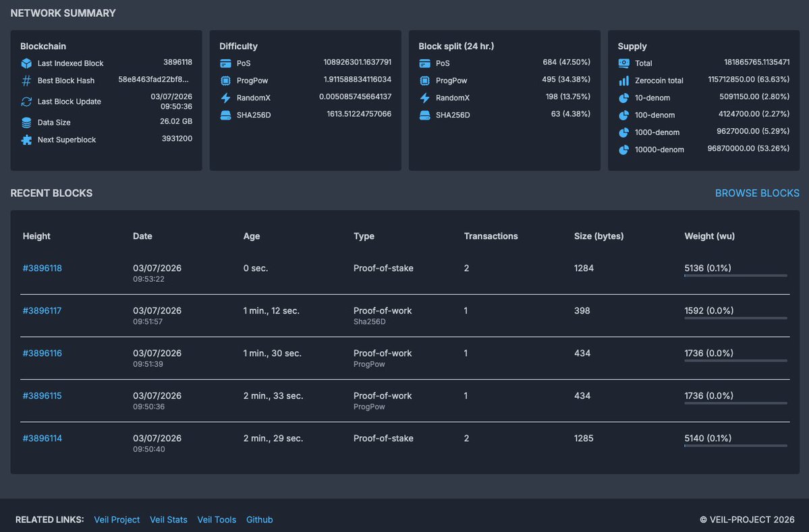Click the Next Superblock puzzle icon
This screenshot has height=532, width=809.
[x=26, y=140]
